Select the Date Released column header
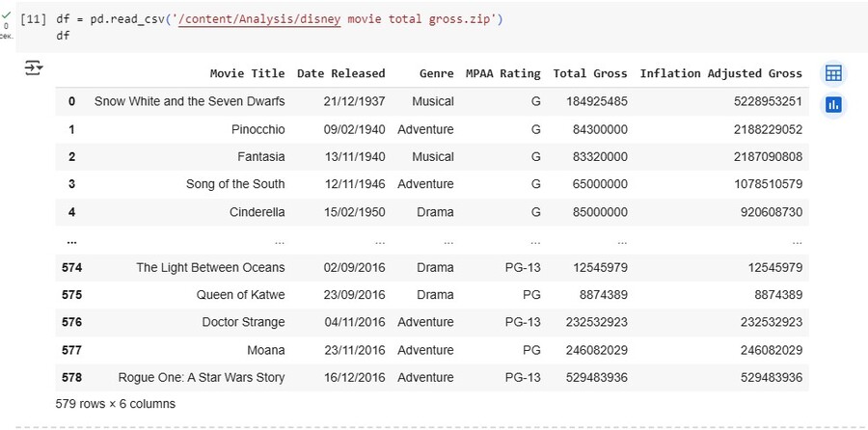Viewport: 868px width, 430px height. coord(340,73)
